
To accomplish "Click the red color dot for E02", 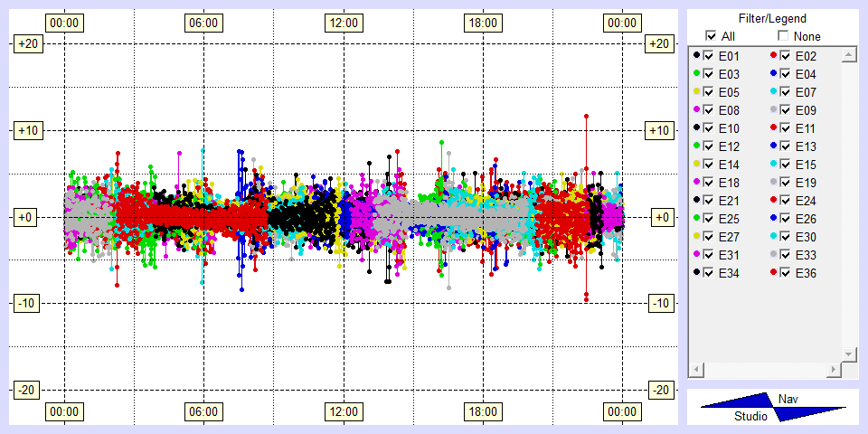I will tap(773, 56).
